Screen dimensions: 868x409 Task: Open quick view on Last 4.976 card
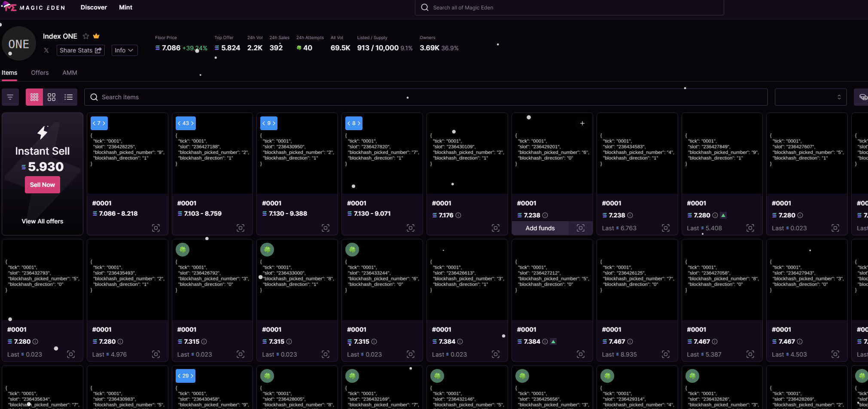156,354
